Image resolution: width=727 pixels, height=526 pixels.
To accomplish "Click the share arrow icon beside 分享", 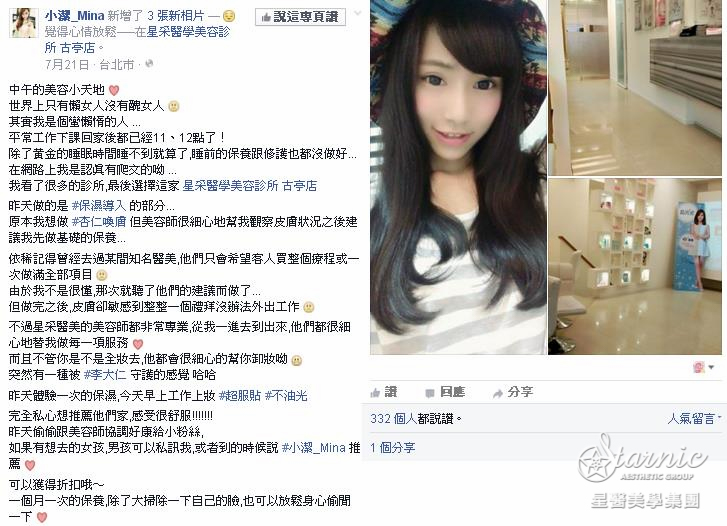I will point(497,393).
